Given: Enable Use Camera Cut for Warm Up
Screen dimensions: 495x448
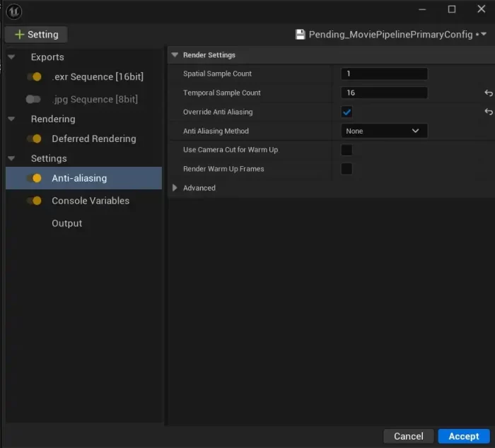Looking at the screenshot, I should tap(346, 150).
